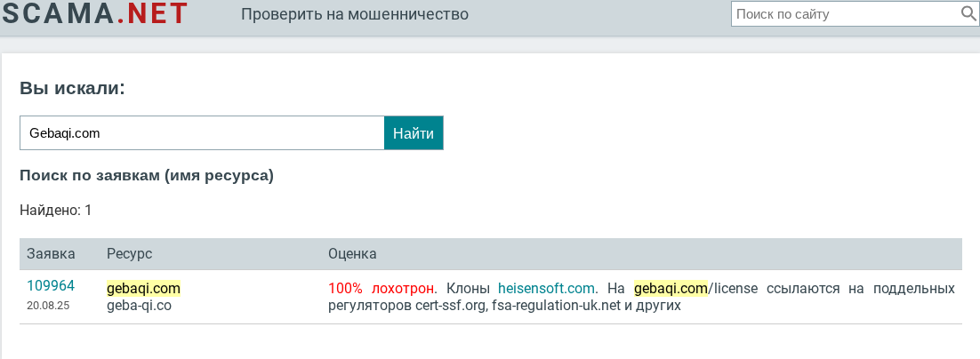The image size is (980, 359).
Task: Click the 'Вы искали:' heading
Action: (x=73, y=88)
